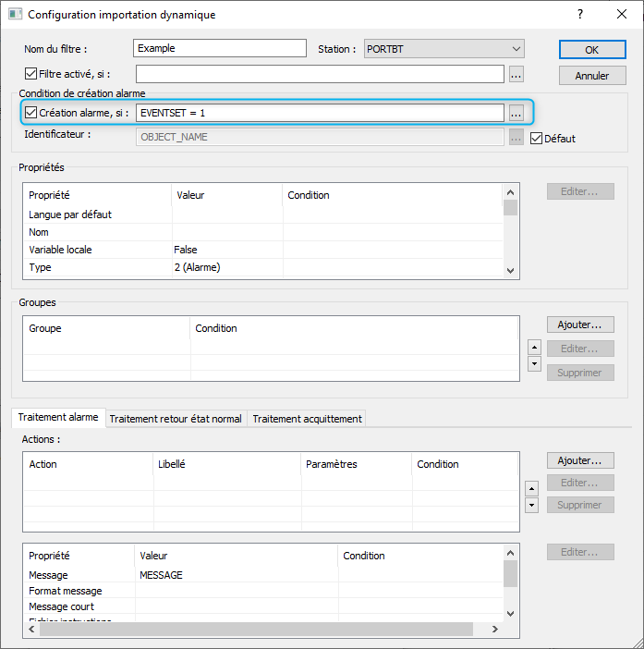
Task: Move group down with arrow button
Action: tap(532, 364)
